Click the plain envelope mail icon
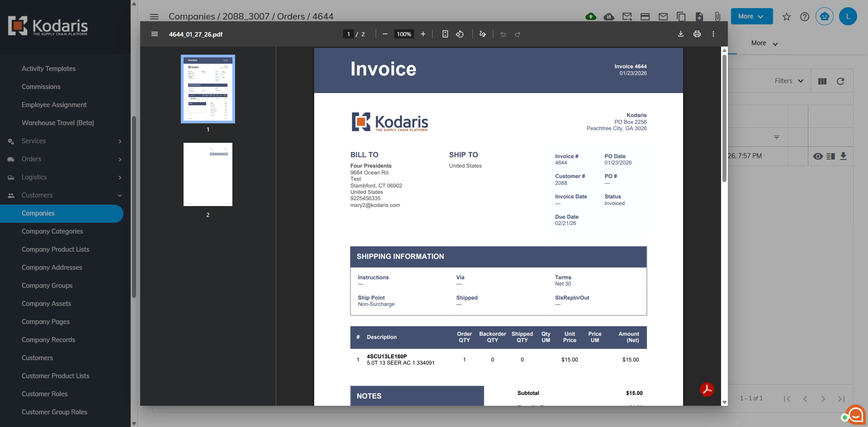 (663, 17)
